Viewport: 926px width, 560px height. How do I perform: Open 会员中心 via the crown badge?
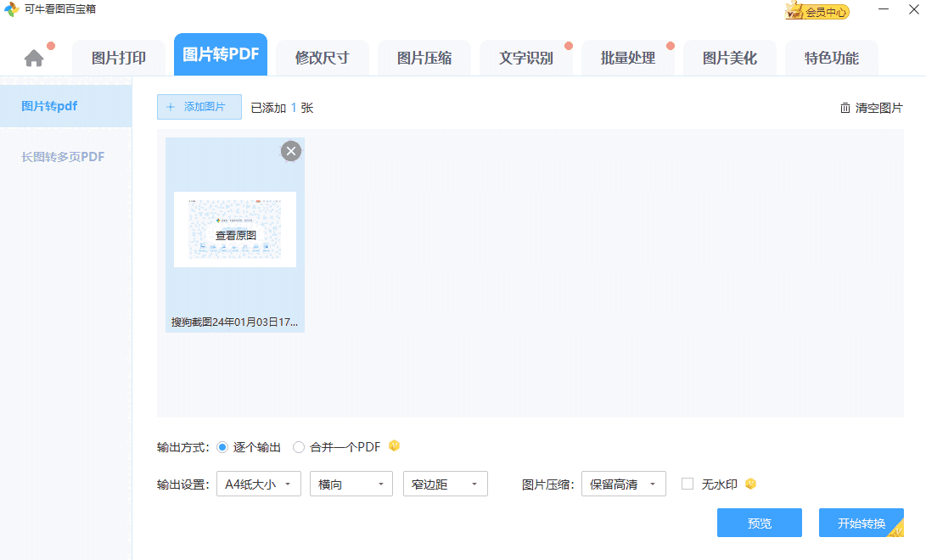[806, 11]
